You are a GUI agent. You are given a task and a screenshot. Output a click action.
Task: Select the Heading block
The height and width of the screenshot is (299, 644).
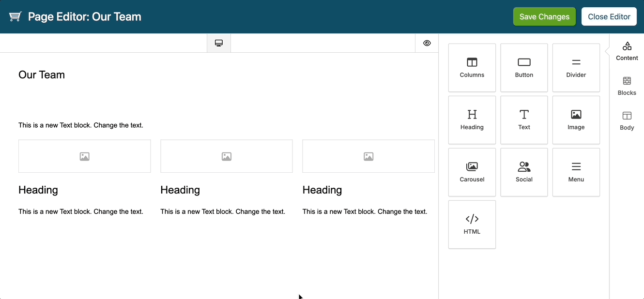[472, 120]
